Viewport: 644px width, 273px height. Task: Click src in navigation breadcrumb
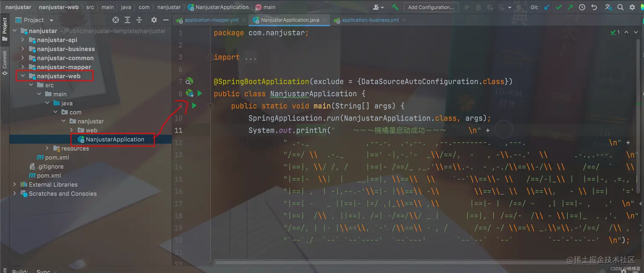[x=90, y=7]
